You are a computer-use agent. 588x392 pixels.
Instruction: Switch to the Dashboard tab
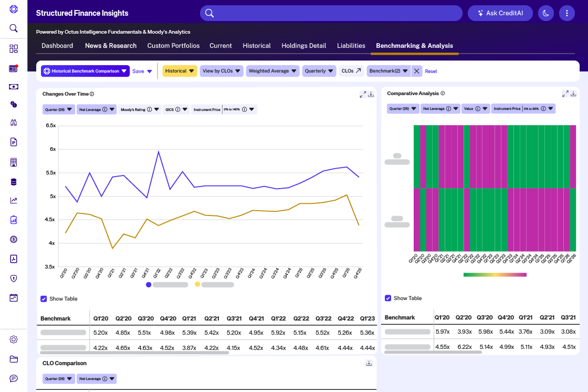tap(57, 46)
